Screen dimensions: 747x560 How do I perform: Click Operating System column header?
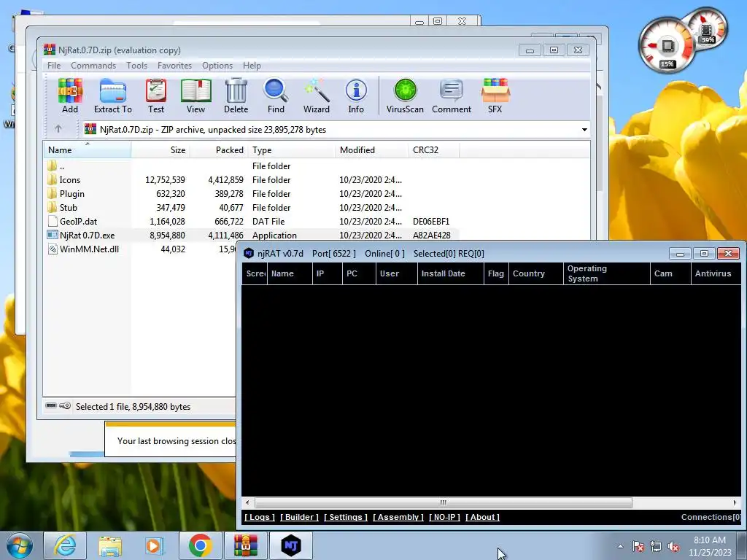point(606,273)
